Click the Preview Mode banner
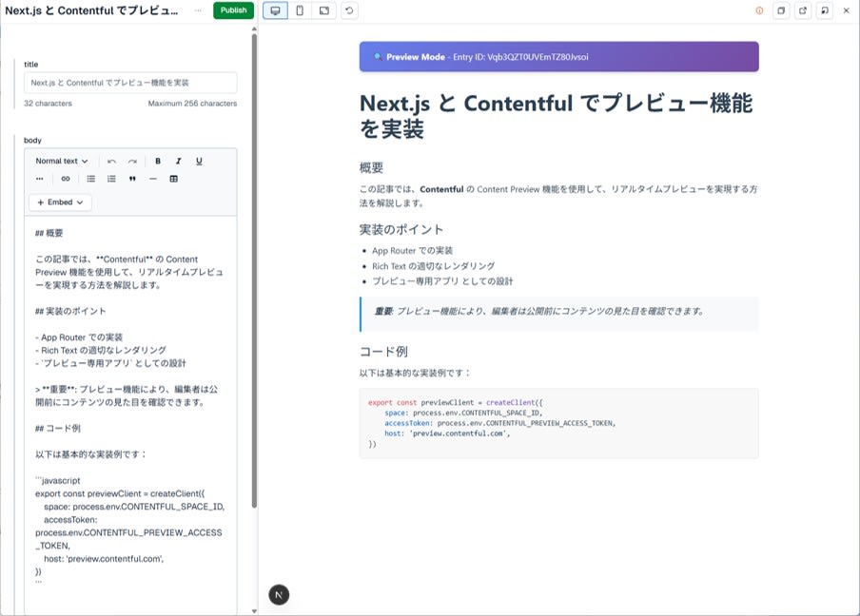Screen dimensions: 860x616 point(558,56)
